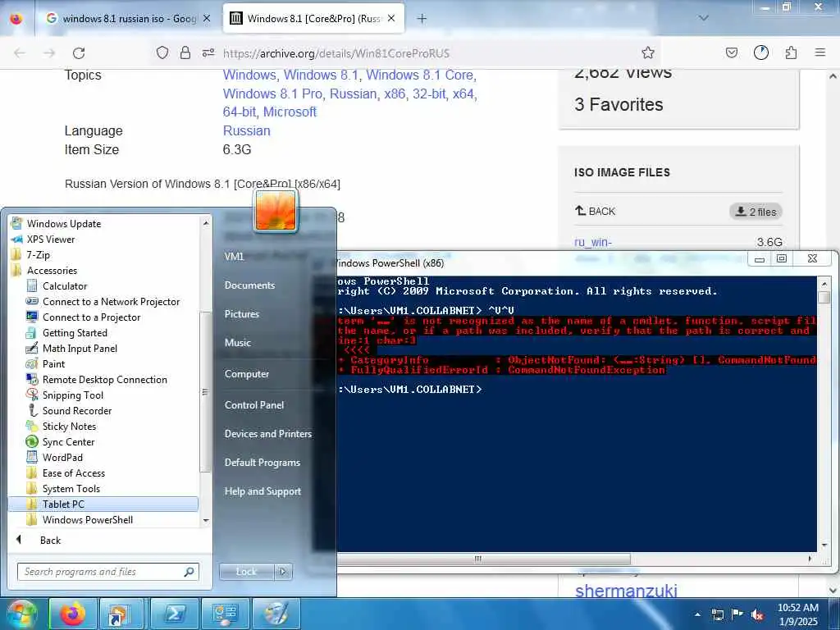Expand the Windows PowerShell folder
Image resolution: width=840 pixels, height=630 pixels.
[x=87, y=519]
